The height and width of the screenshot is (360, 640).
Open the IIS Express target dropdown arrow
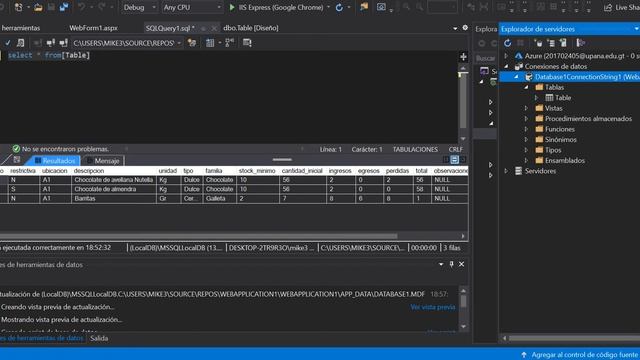328,7
